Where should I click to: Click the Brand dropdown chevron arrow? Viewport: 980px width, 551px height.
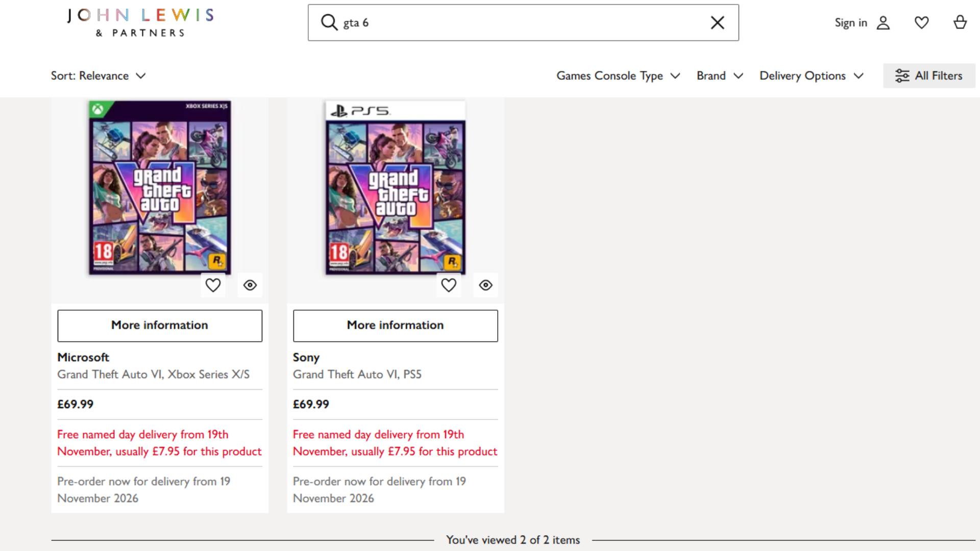tap(738, 76)
